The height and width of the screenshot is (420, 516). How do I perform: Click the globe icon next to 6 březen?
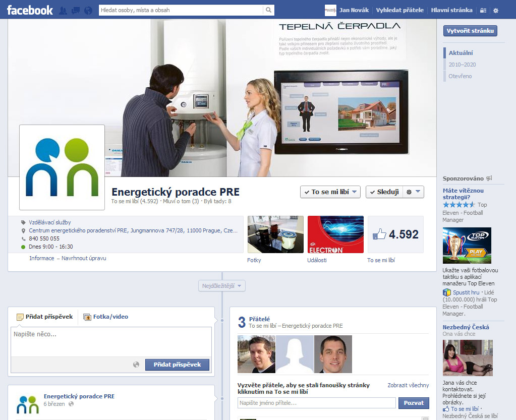pyautogui.click(x=71, y=404)
